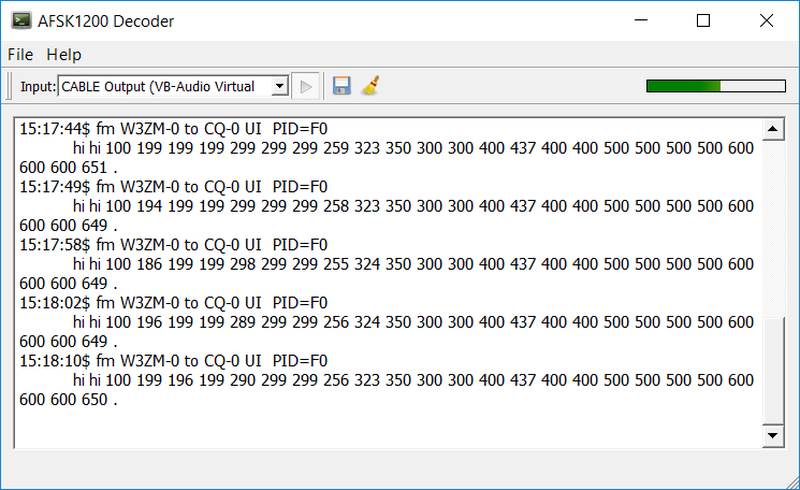This screenshot has height=490, width=800.
Task: Click the window resize grip corner
Action: [x=793, y=482]
